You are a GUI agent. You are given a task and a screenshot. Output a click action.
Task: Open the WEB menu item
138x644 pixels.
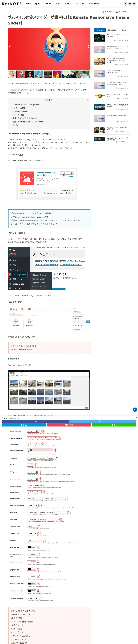29,4
